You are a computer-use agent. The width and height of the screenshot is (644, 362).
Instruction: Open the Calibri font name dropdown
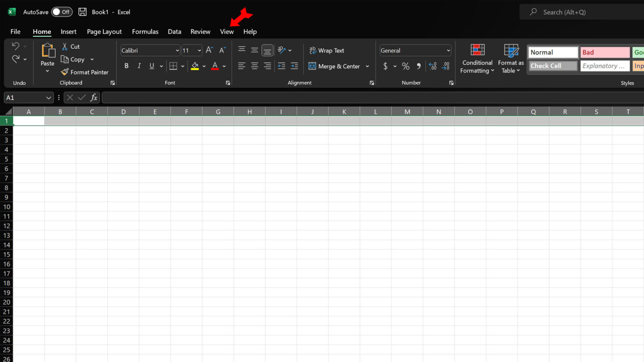click(x=177, y=51)
